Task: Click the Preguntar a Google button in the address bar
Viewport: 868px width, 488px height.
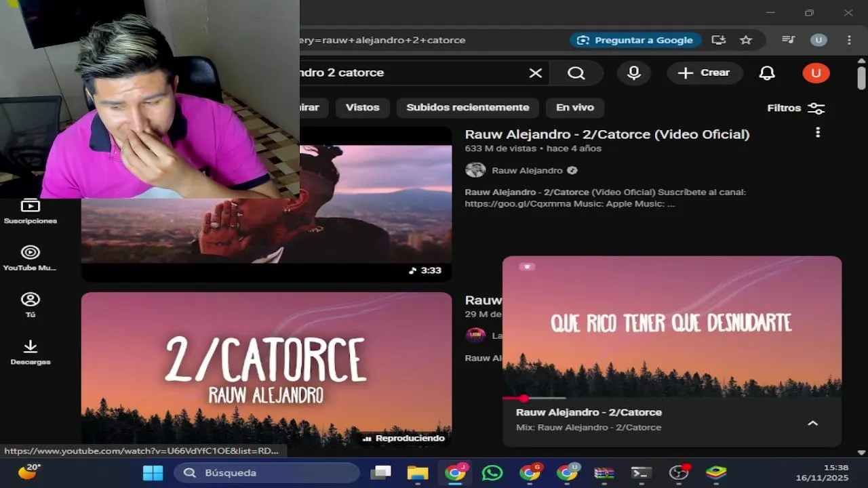Action: [x=635, y=40]
